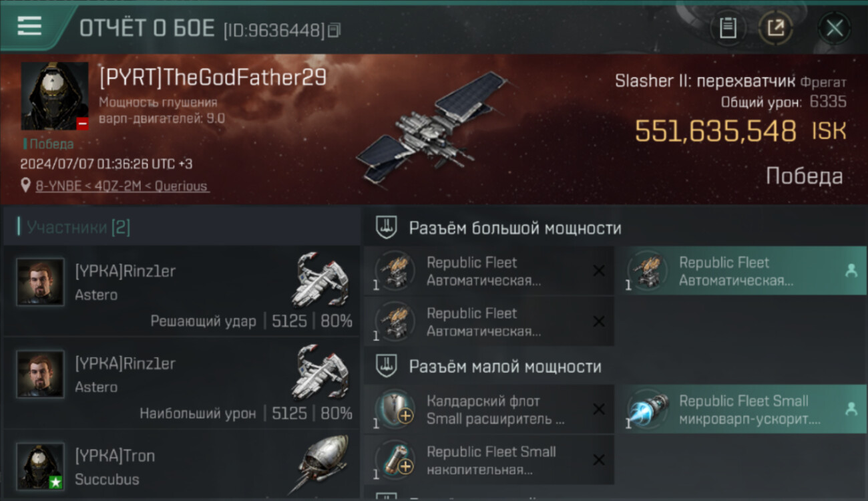Select Republic Fleet Small microwarp accelerator module
This screenshot has width=868, height=501.
pos(746,409)
